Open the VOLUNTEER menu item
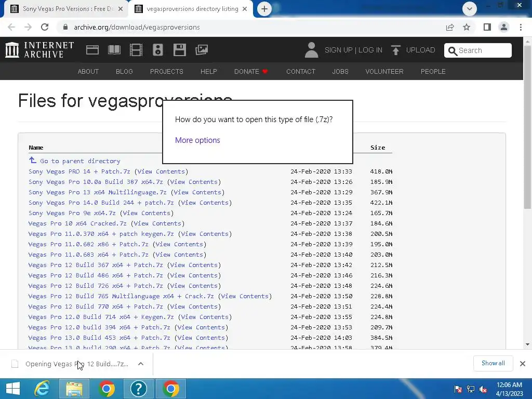The height and width of the screenshot is (399, 532). [x=384, y=72]
